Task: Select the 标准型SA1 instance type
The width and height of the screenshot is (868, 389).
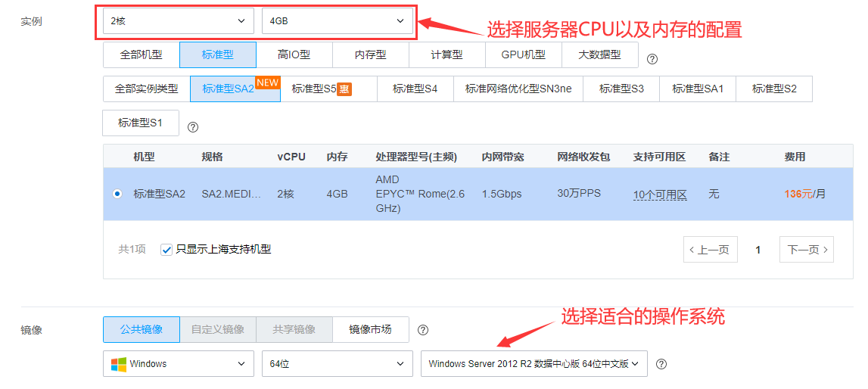Action: [698, 89]
